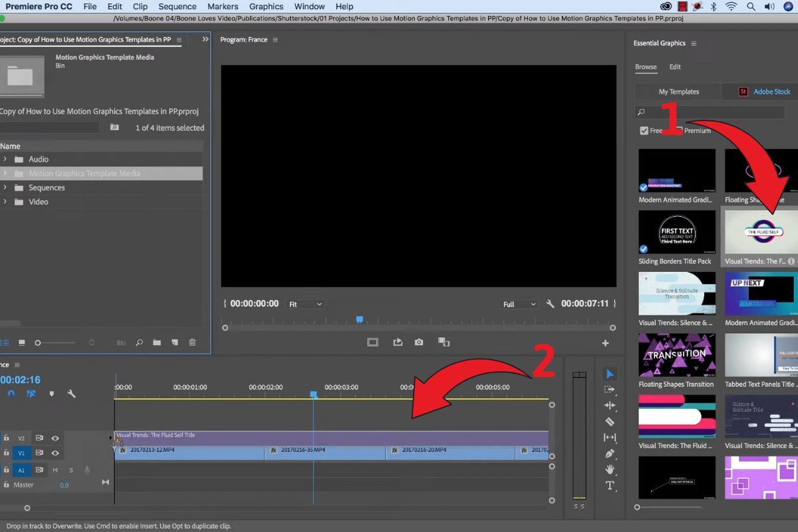The image size is (798, 532).
Task: Switch Project panel to list view
Action: point(5,342)
